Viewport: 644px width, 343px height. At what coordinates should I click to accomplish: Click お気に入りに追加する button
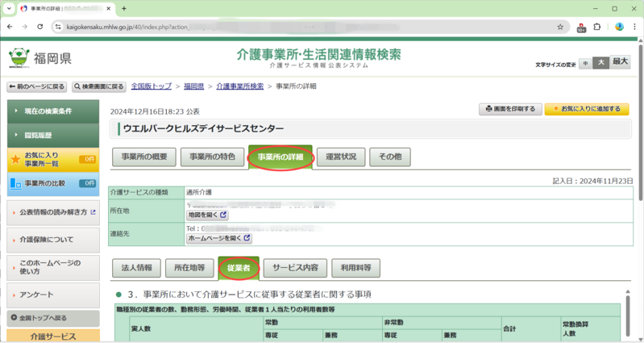pos(587,109)
